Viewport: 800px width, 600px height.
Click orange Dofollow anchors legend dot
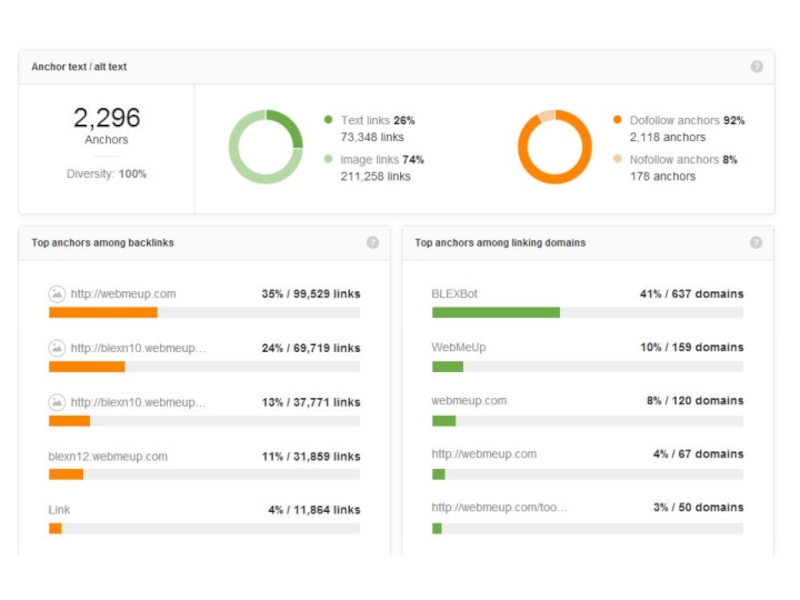[x=617, y=120]
